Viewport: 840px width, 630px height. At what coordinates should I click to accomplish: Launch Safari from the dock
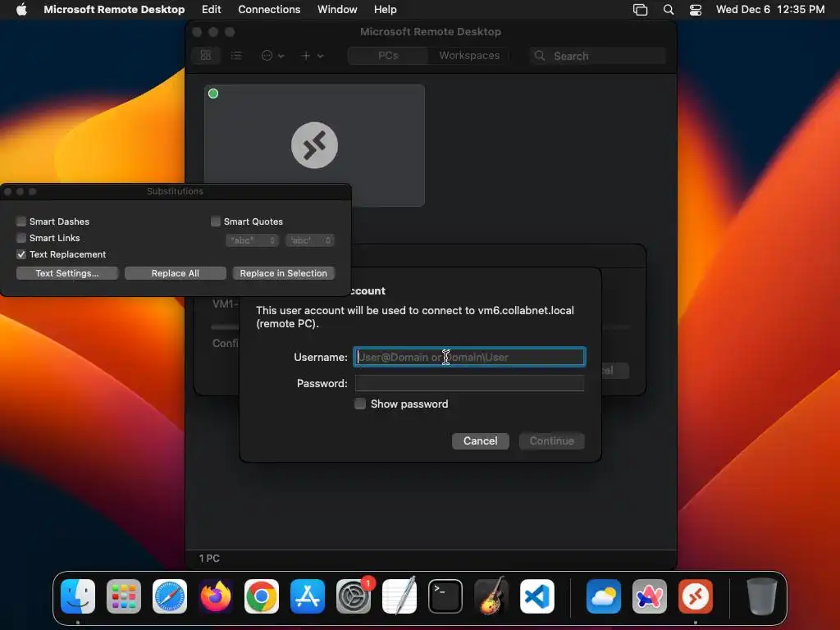(x=170, y=596)
